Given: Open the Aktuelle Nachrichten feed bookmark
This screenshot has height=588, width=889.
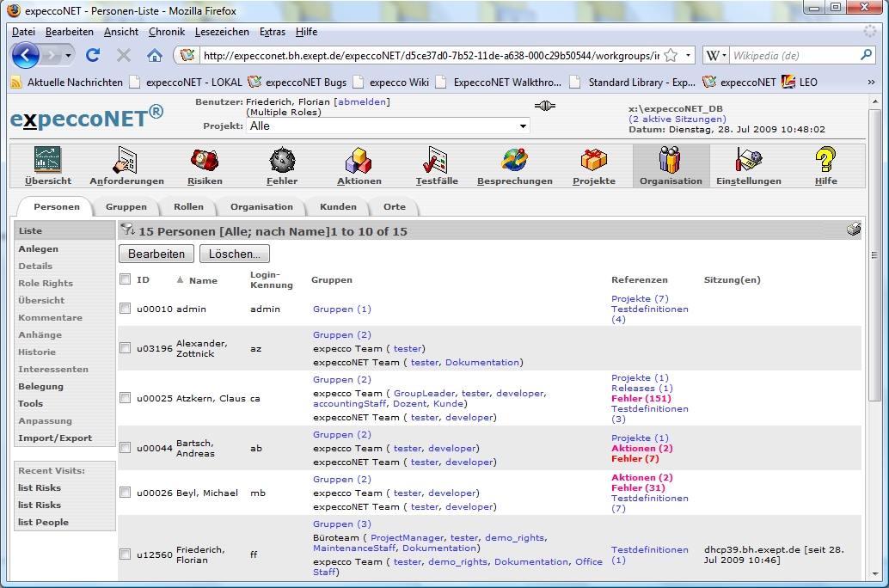Looking at the screenshot, I should (x=67, y=83).
